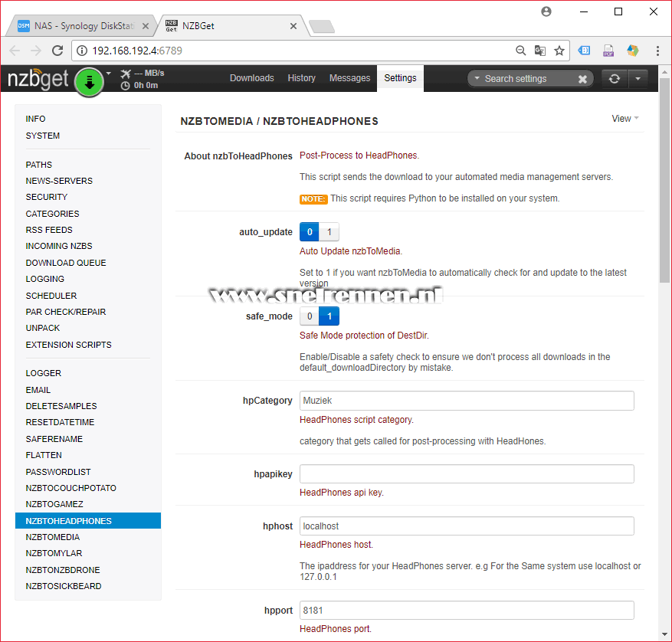
Task: Open the search options dropdown arrow
Action: click(x=477, y=78)
